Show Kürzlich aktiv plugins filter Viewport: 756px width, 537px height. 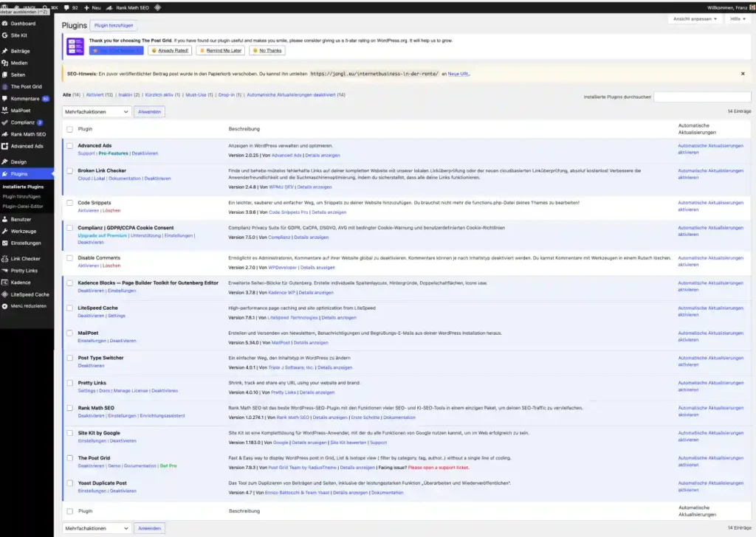click(x=162, y=95)
